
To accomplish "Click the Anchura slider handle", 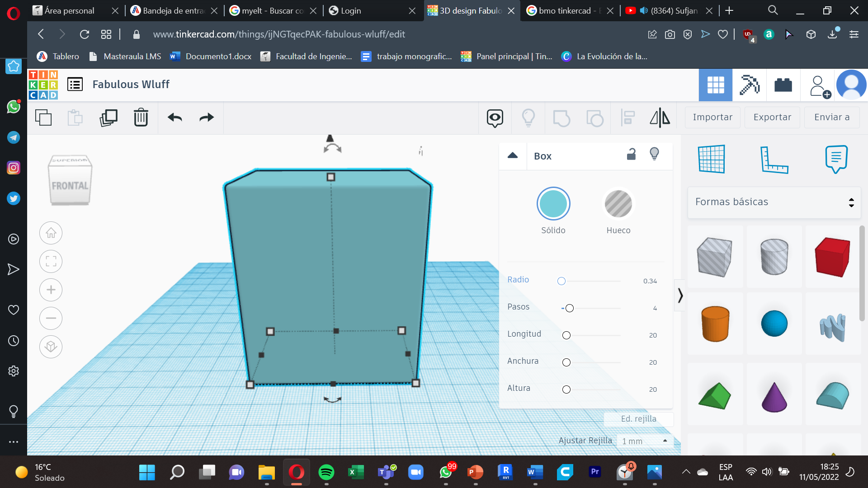I will pyautogui.click(x=566, y=362).
